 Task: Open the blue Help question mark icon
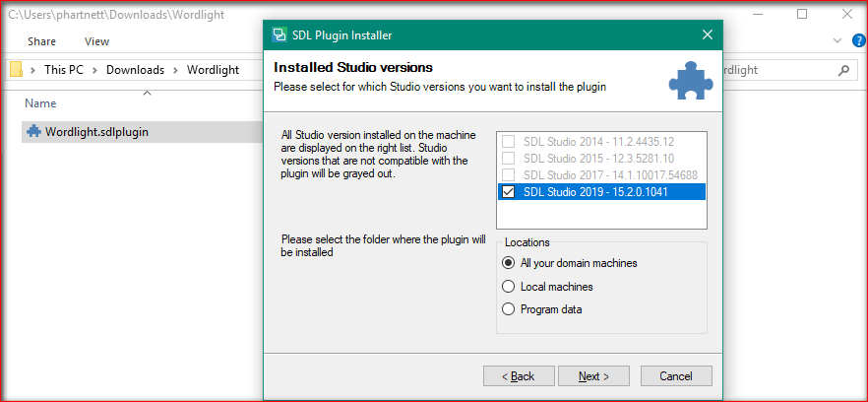(858, 40)
